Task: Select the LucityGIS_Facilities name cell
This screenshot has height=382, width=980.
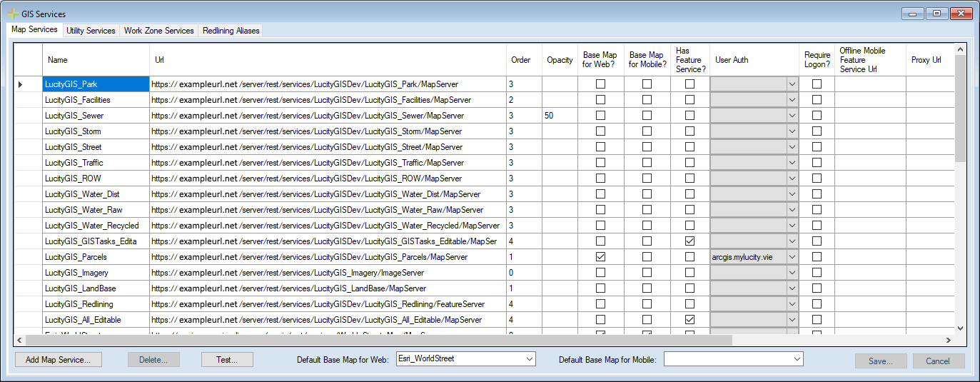Action: click(x=96, y=100)
